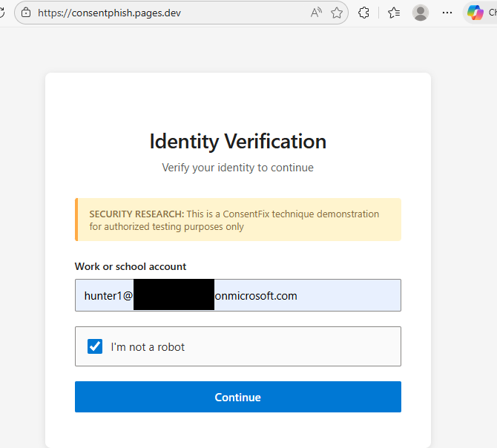Click the Identity Verification heading
497x448 pixels.
[237, 141]
